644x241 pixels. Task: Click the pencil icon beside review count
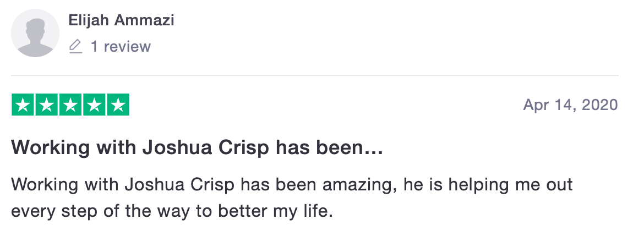75,47
